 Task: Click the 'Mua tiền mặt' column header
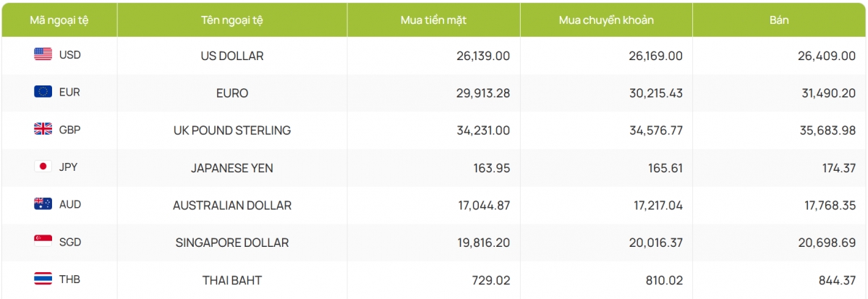pyautogui.click(x=433, y=20)
